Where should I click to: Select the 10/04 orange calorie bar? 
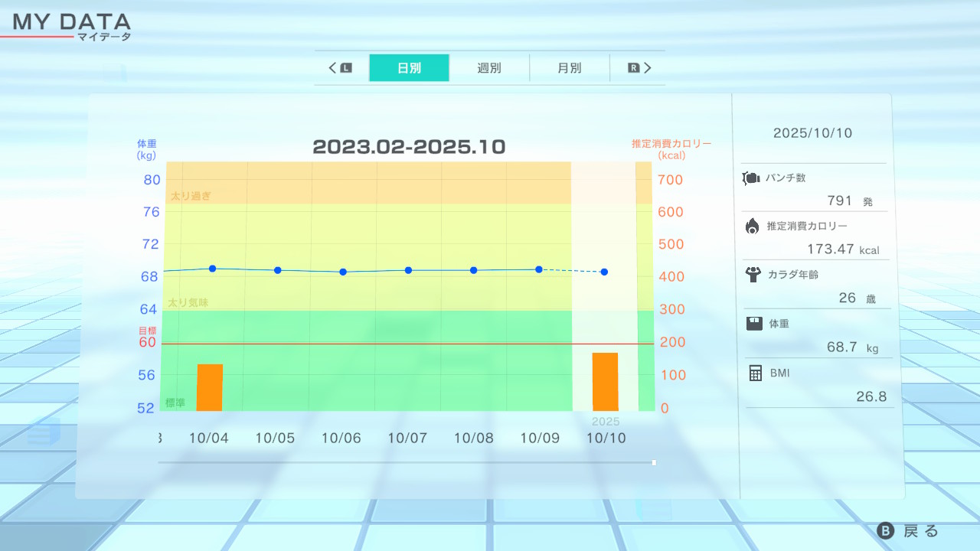(210, 387)
